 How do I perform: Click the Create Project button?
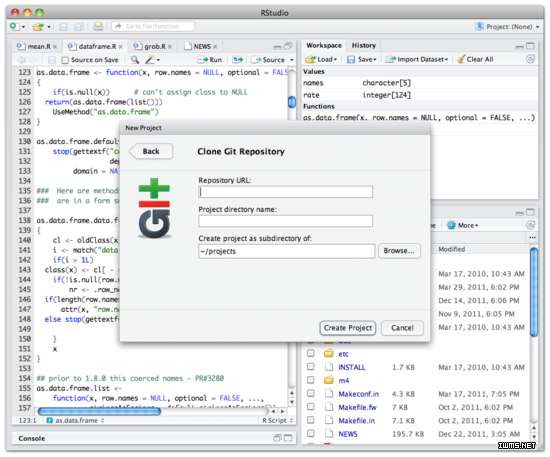[348, 328]
